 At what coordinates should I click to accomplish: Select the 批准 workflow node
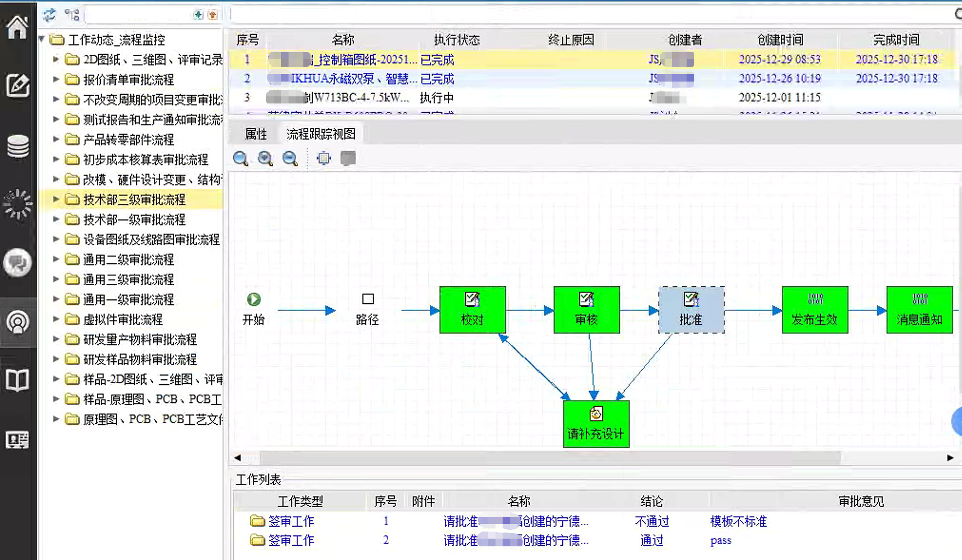click(x=692, y=310)
